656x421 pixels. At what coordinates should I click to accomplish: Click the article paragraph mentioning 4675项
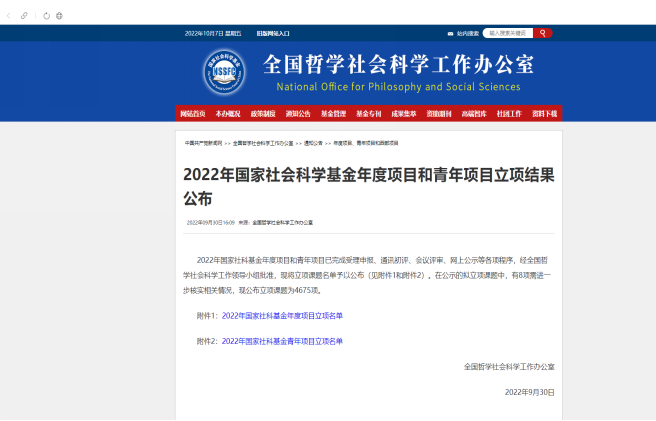pos(367,275)
